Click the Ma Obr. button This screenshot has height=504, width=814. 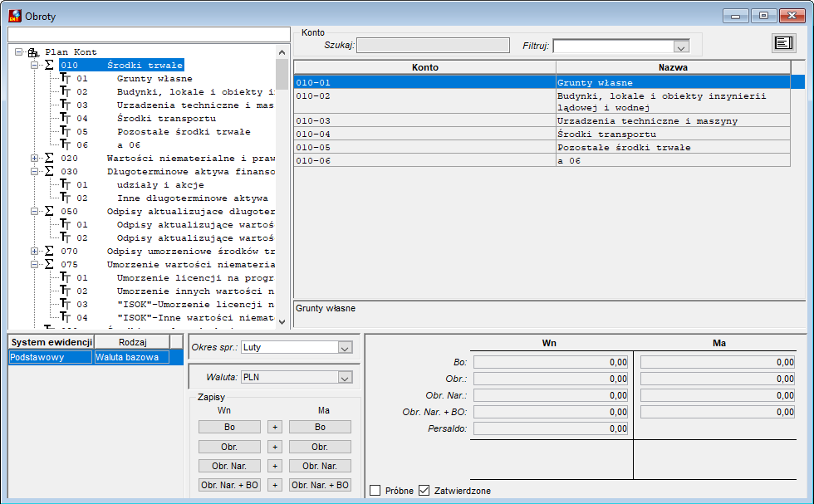320,447
